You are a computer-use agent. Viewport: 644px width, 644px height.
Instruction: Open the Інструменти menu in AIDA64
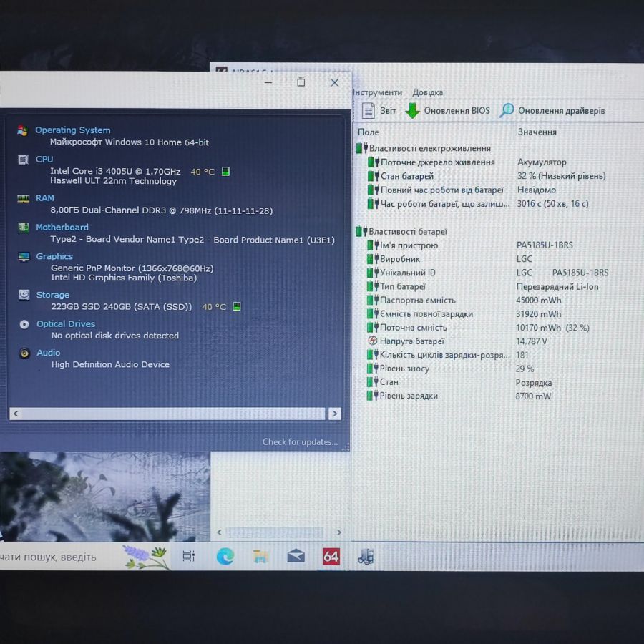coord(377,92)
